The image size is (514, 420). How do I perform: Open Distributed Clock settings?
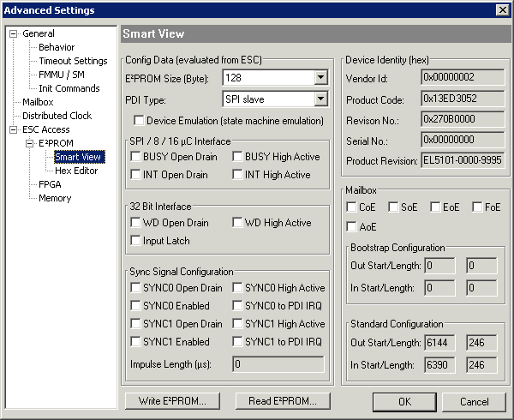tap(57, 116)
